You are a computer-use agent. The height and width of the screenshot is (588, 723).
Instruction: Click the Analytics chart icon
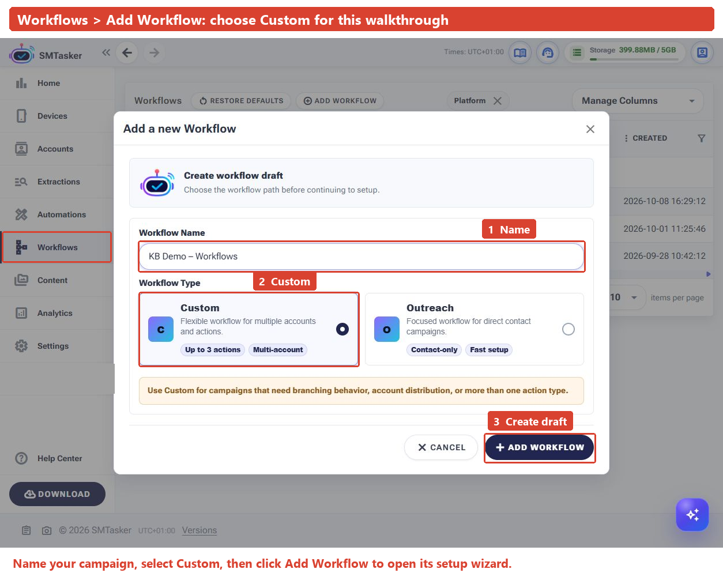pos(21,313)
